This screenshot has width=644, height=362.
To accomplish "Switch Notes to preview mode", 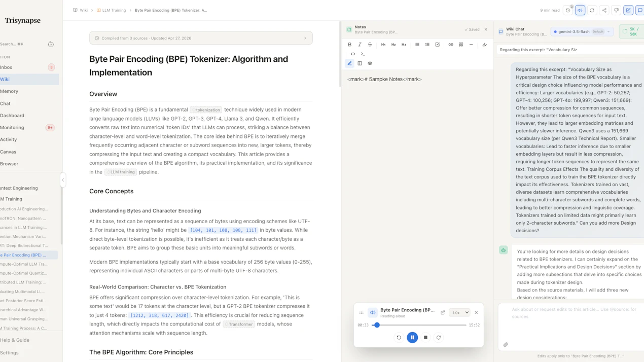I will pos(370,63).
